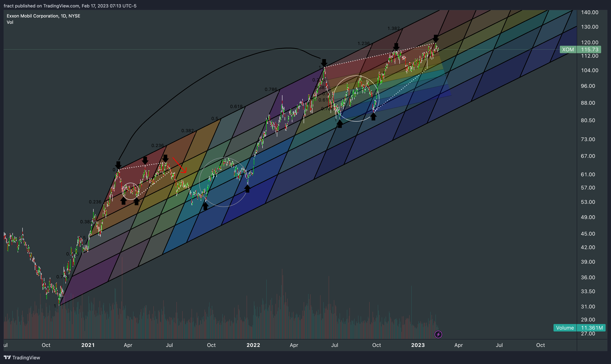The image size is (611, 364).
Task: Click the 49.00 price axis label
Action: pos(588,217)
